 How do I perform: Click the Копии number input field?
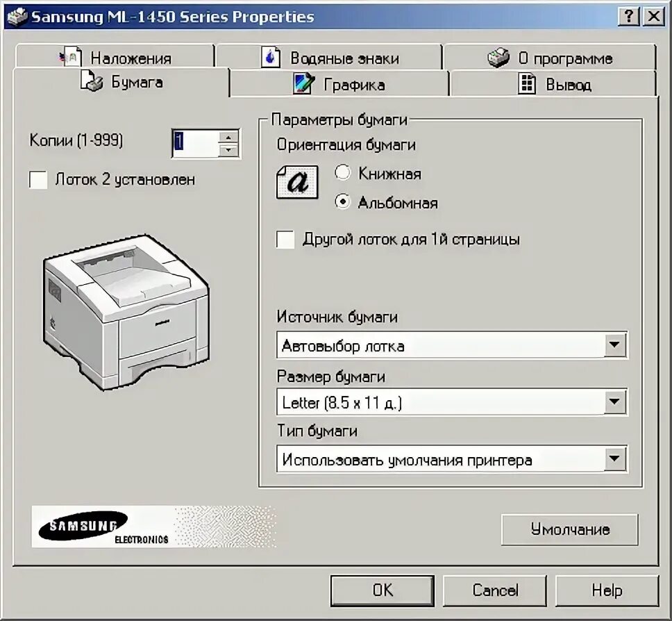coord(196,143)
